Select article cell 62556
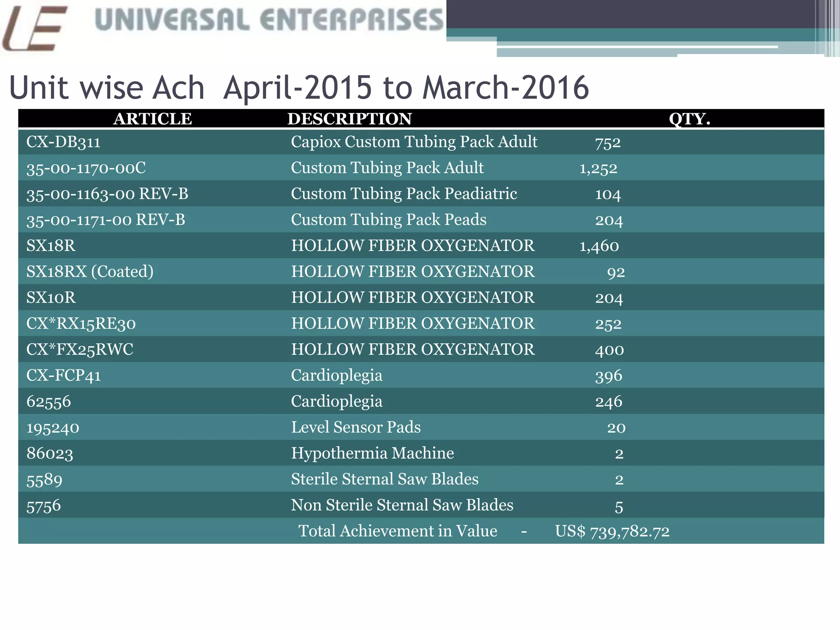The height and width of the screenshot is (630, 840). (x=48, y=402)
